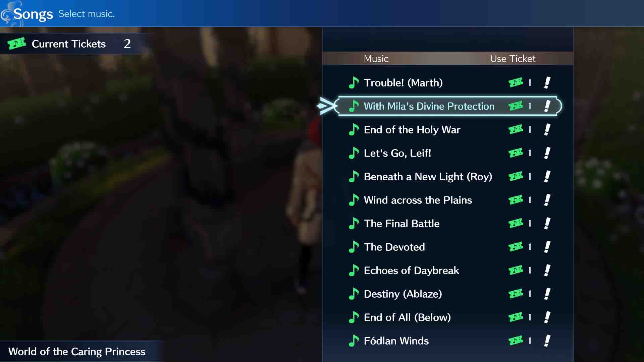Select the Music column header
Screen dimensions: 644x362
pos(376,58)
